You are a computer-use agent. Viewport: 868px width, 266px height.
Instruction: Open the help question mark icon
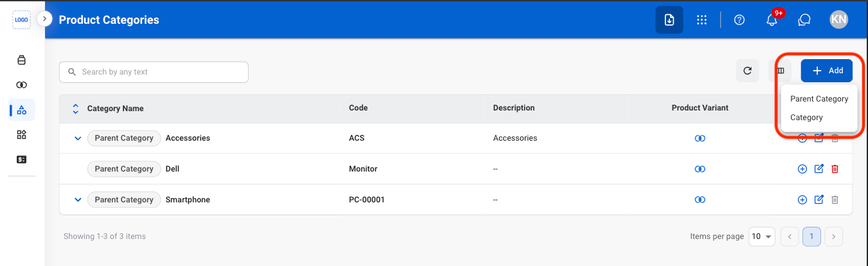(739, 20)
